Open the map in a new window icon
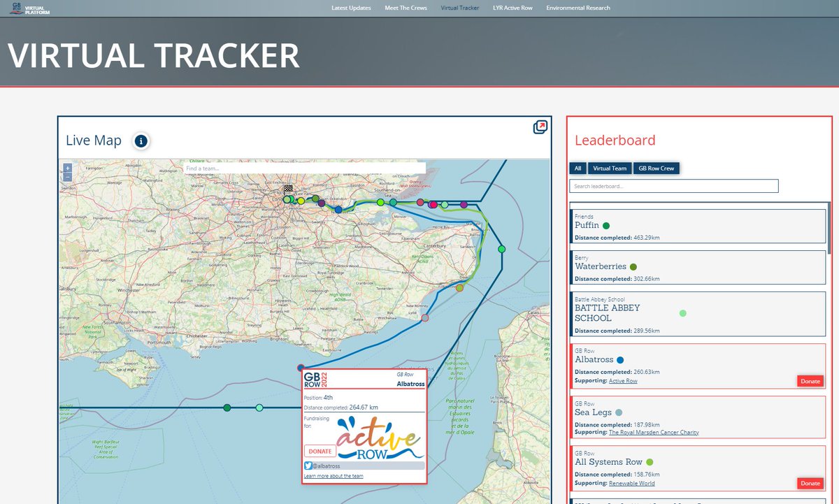Screen dimensions: 839x504 pos(540,127)
